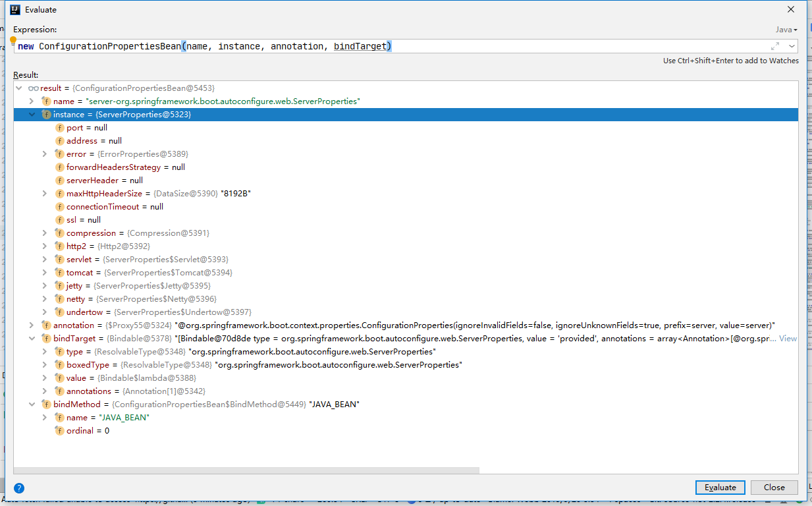Collapse the instance ServerProperties node
812x506 pixels.
click(31, 115)
